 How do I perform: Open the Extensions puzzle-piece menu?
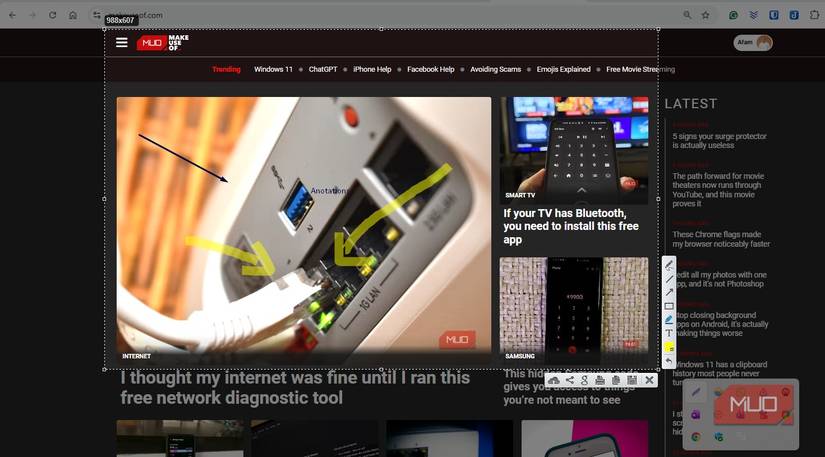(814, 15)
